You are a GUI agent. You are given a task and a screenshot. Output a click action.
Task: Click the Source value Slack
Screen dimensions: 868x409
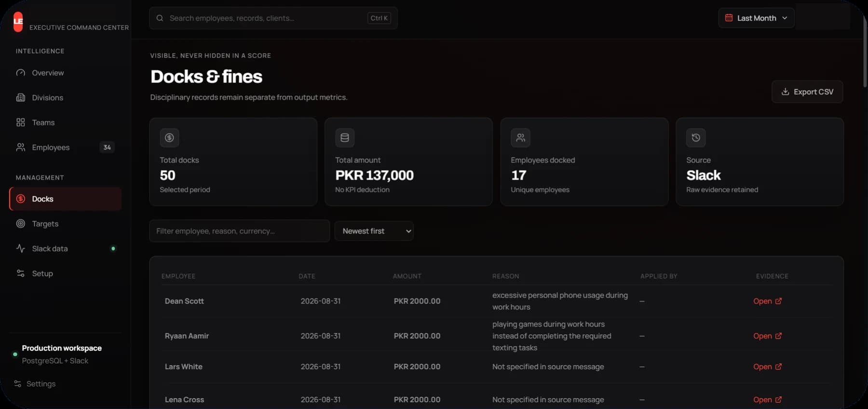click(x=704, y=175)
